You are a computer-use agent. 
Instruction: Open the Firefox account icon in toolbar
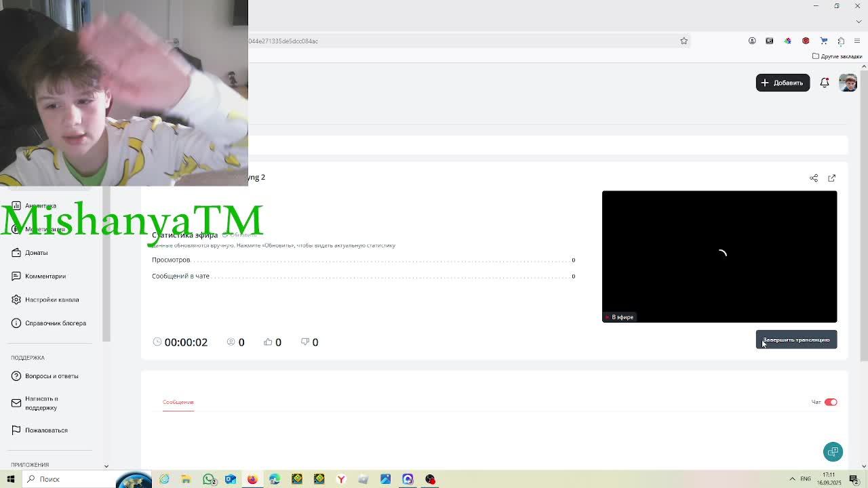(x=752, y=41)
